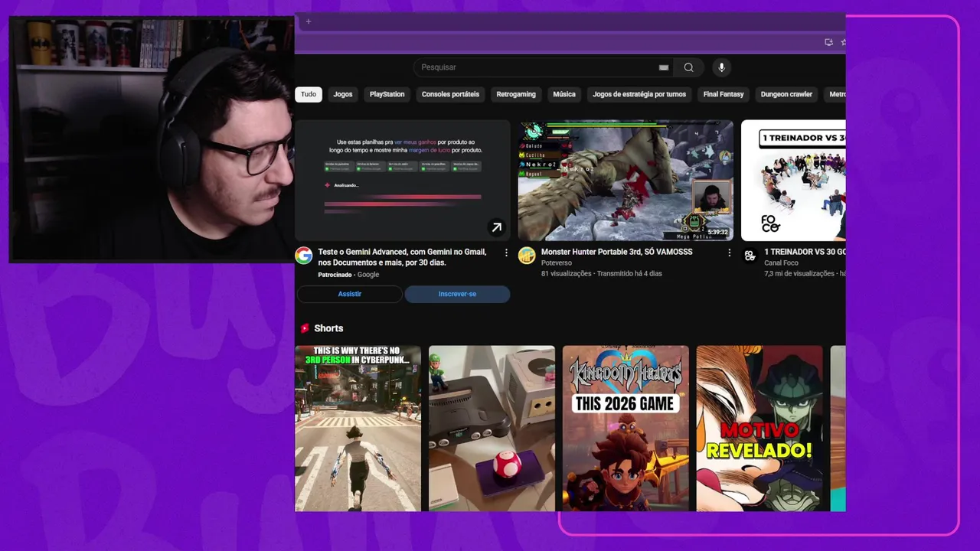The image size is (980, 551).
Task: Open the Gemini Advanced ad thumbnail
Action: click(403, 180)
